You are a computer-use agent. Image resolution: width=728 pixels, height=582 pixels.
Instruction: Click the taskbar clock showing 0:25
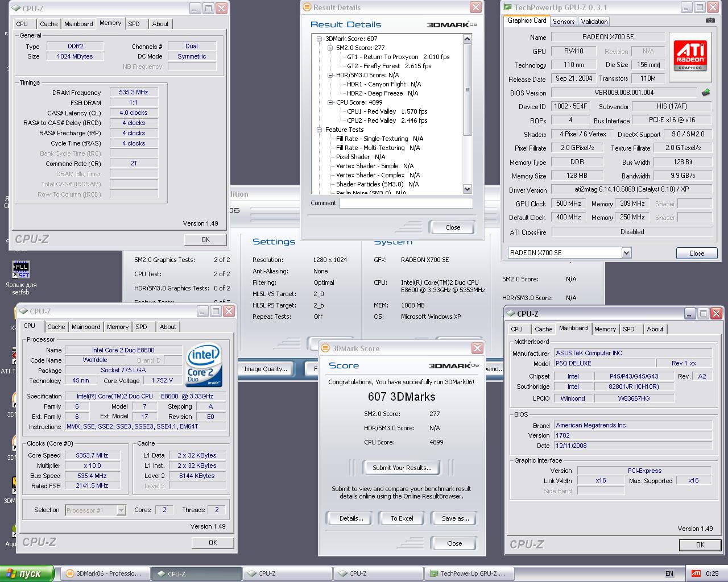pos(712,573)
